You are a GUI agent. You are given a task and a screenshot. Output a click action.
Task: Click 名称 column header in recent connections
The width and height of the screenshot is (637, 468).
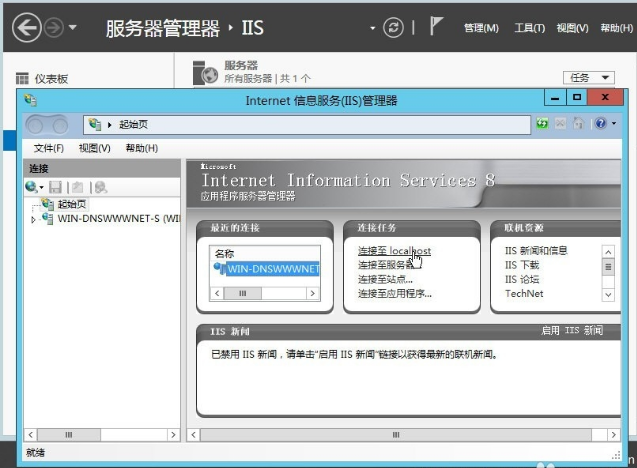[224, 254]
